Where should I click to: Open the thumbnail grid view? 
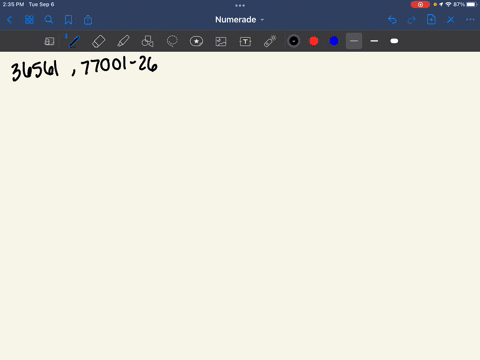(x=29, y=20)
